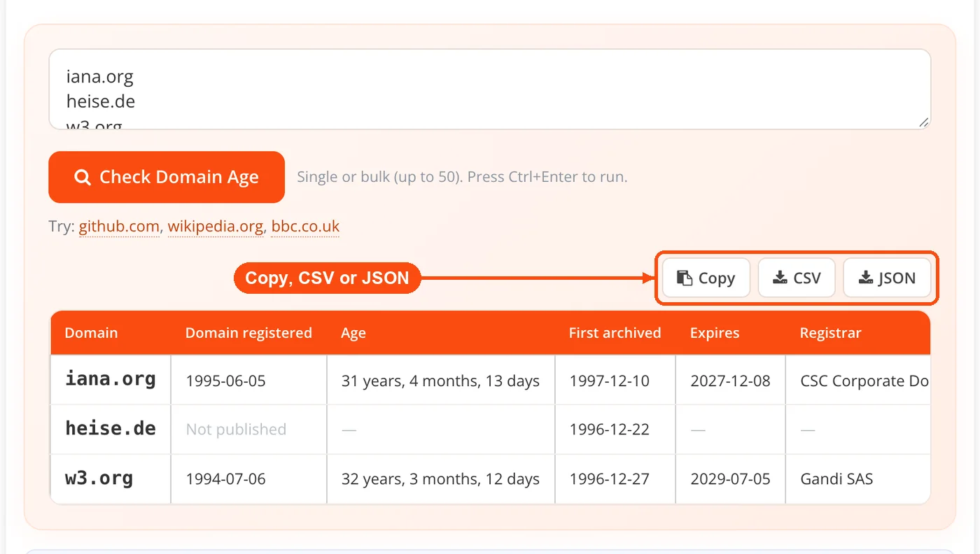Click first archived date 1996-12-27
Screen dimensions: 980x554
[610, 479]
